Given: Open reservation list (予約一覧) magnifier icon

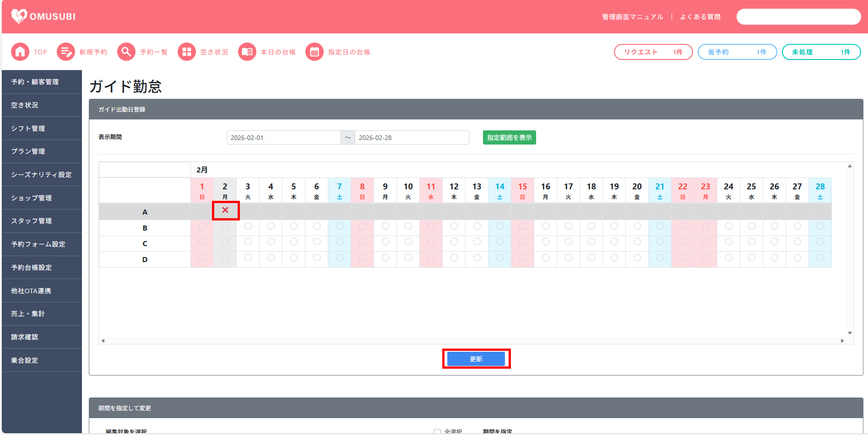Looking at the screenshot, I should click(126, 52).
